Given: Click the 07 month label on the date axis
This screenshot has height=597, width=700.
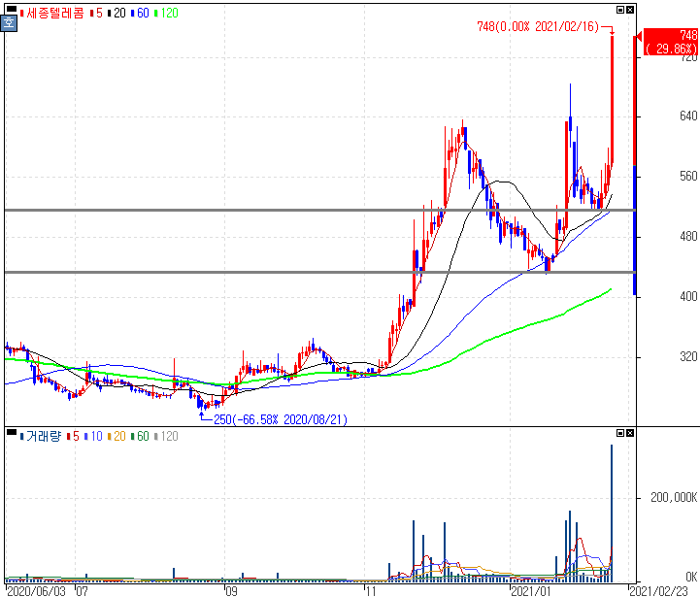Looking at the screenshot, I should tap(83, 591).
